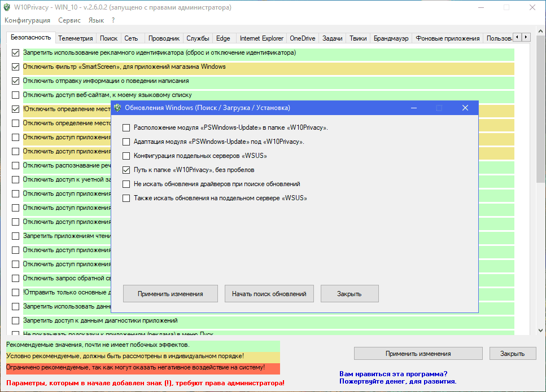Switch to the Телеметрия tab
The width and height of the screenshot is (546, 392).
point(76,38)
